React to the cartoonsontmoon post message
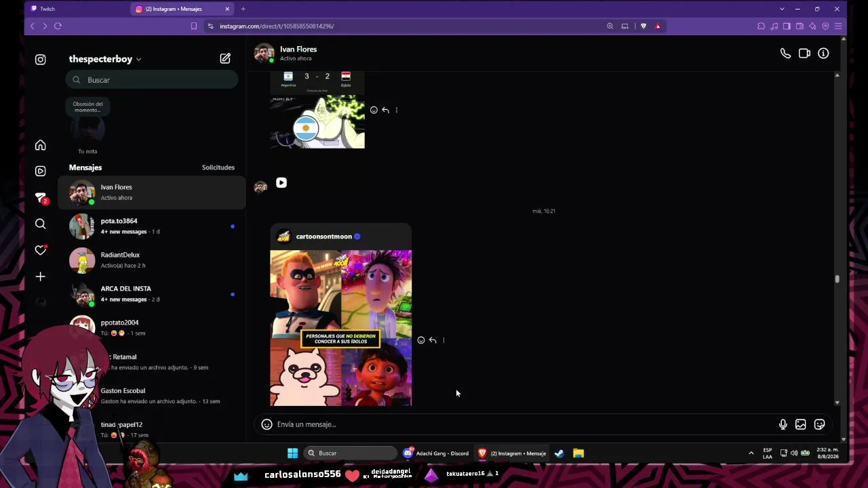The width and height of the screenshot is (868, 488). pyautogui.click(x=421, y=340)
